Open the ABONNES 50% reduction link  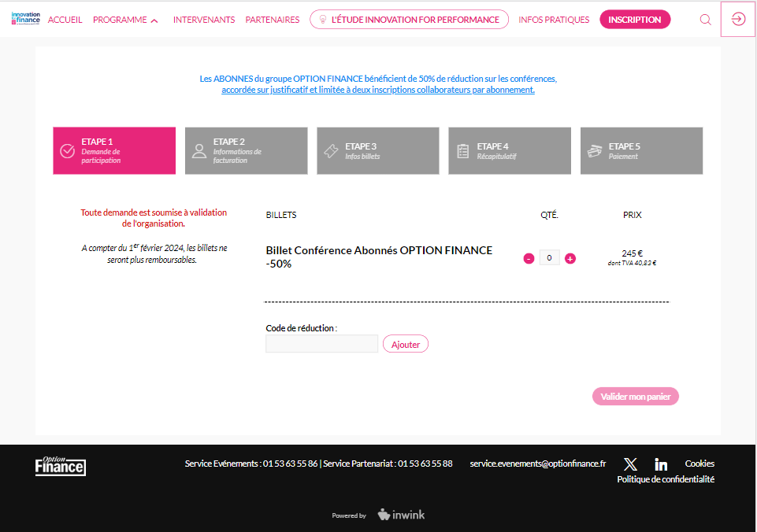point(378,84)
